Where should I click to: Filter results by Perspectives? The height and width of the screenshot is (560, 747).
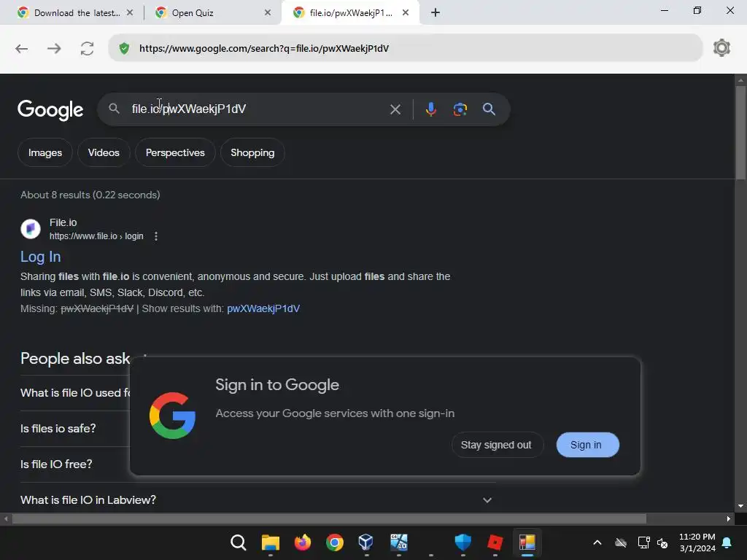tap(175, 152)
